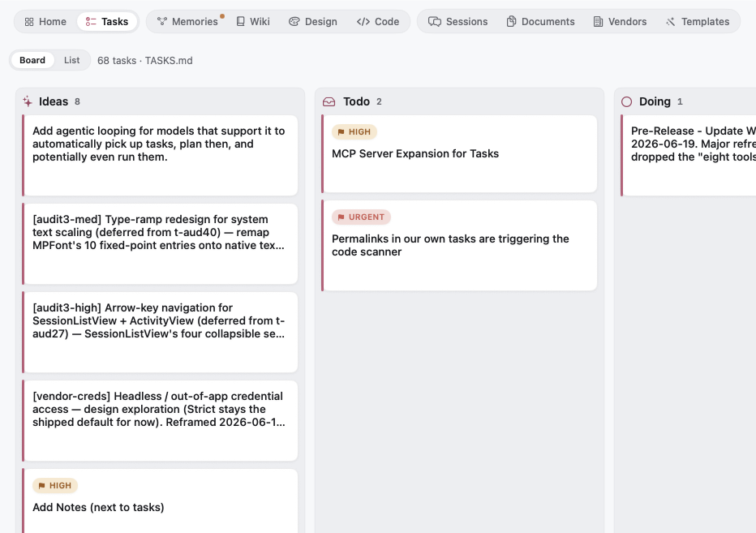Click the Doing circle icon
The height and width of the screenshot is (533, 756).
[626, 101]
